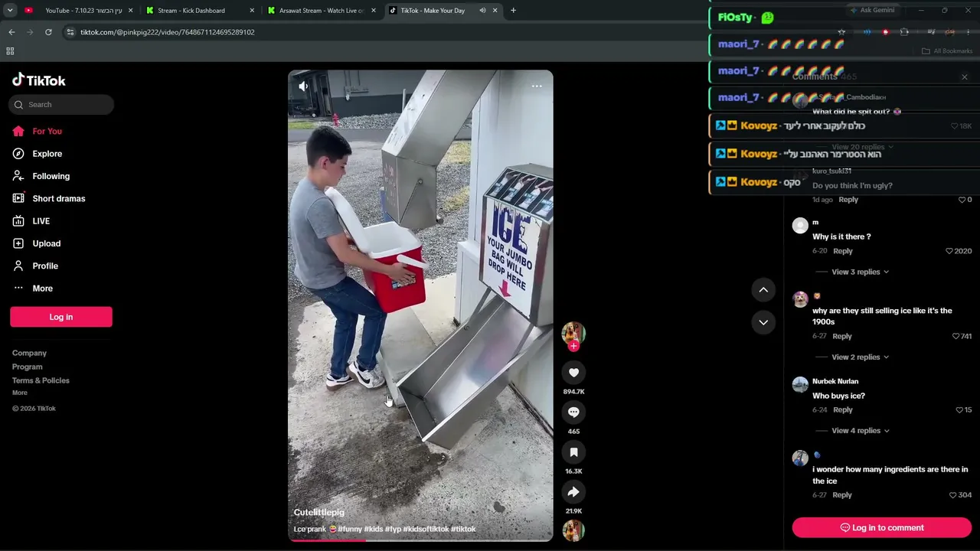This screenshot has height=551, width=980.
Task: Mute the TikTok tab via its speaker icon
Action: (x=482, y=11)
